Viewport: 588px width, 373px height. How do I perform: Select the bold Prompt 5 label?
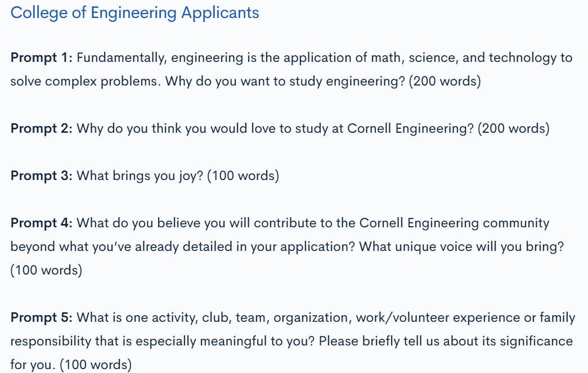tap(41, 318)
